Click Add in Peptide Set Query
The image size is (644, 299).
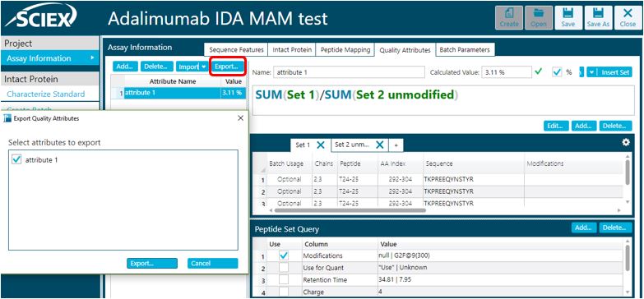(584, 228)
